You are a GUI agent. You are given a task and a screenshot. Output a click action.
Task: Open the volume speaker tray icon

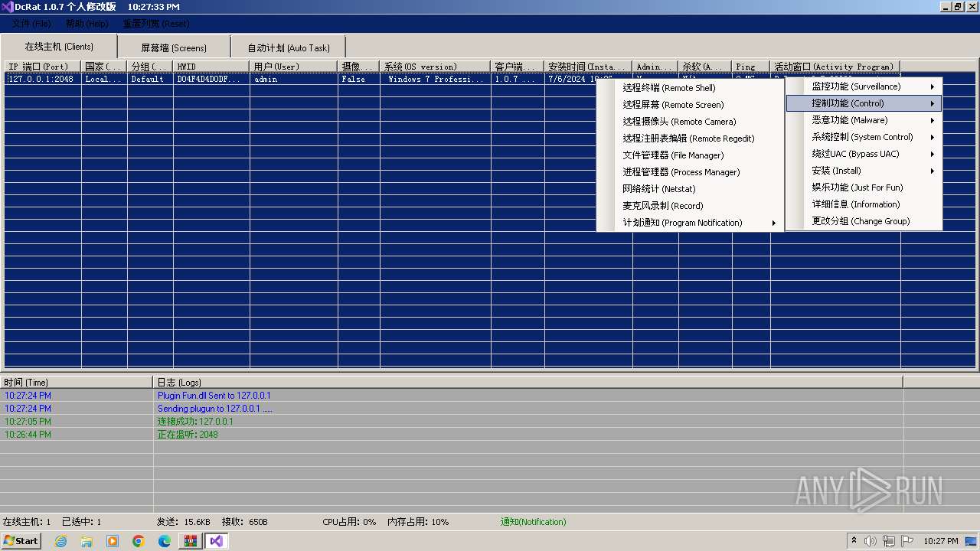click(x=871, y=541)
